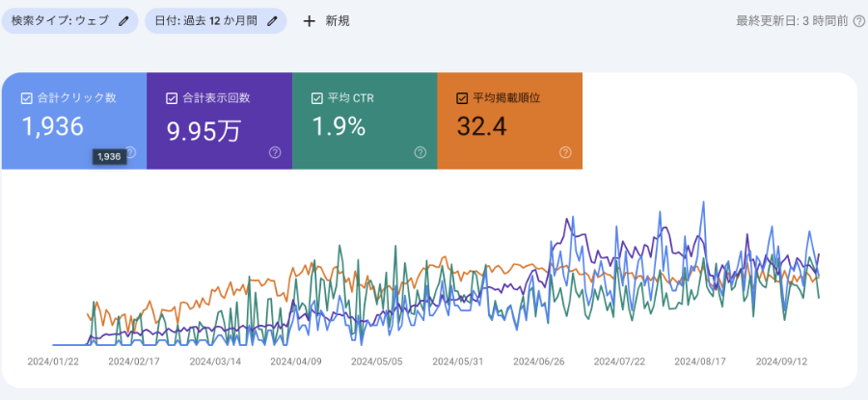
Task: Toggle the 平均掲載順位 checkbox
Action: pos(462,97)
